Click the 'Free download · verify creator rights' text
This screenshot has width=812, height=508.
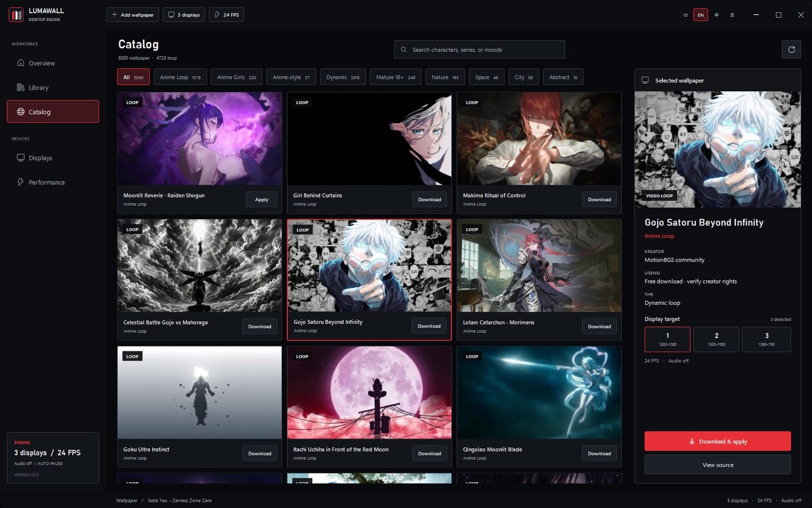tap(691, 281)
